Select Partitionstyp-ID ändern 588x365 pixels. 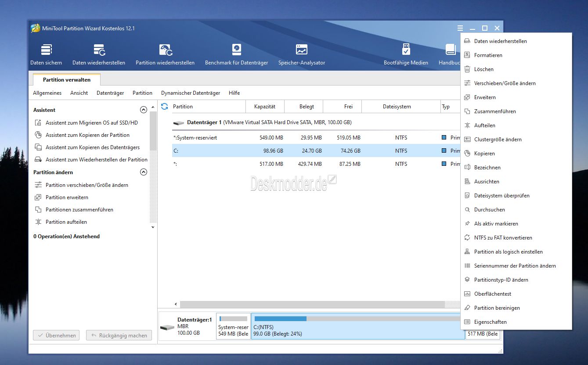(x=516, y=280)
